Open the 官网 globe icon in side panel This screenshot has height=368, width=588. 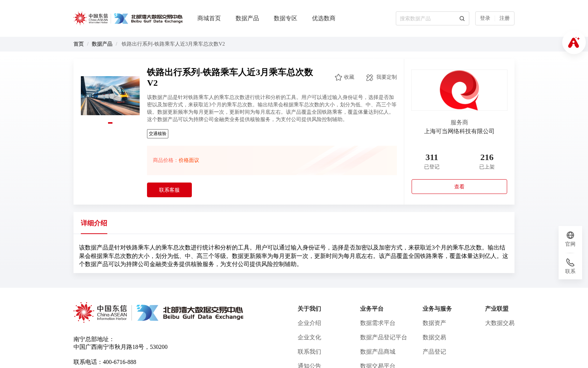tap(570, 235)
